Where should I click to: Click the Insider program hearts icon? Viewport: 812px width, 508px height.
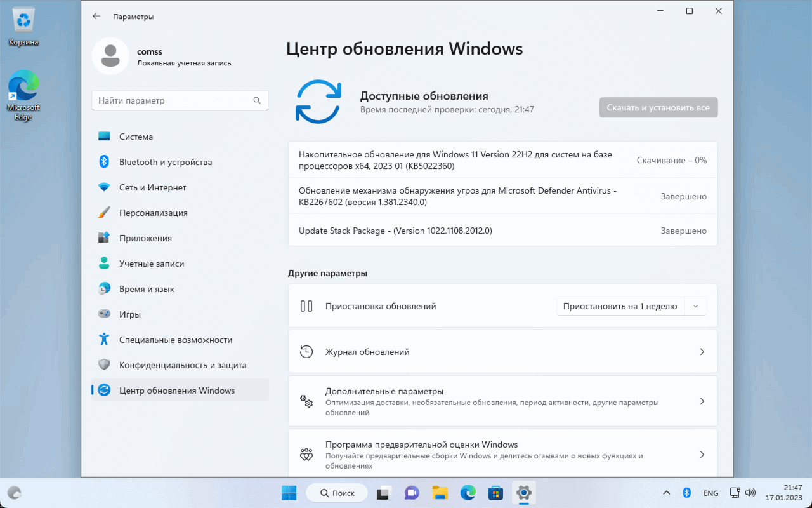tap(306, 455)
